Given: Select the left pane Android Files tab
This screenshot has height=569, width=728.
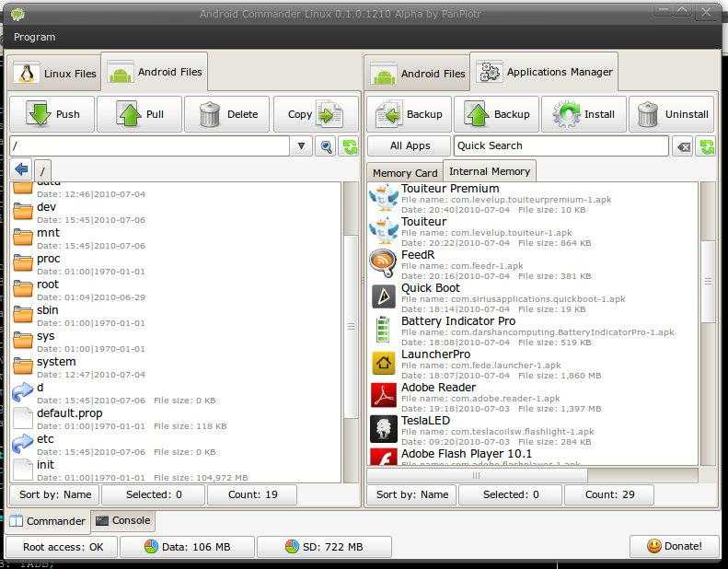Looking at the screenshot, I should point(155,72).
